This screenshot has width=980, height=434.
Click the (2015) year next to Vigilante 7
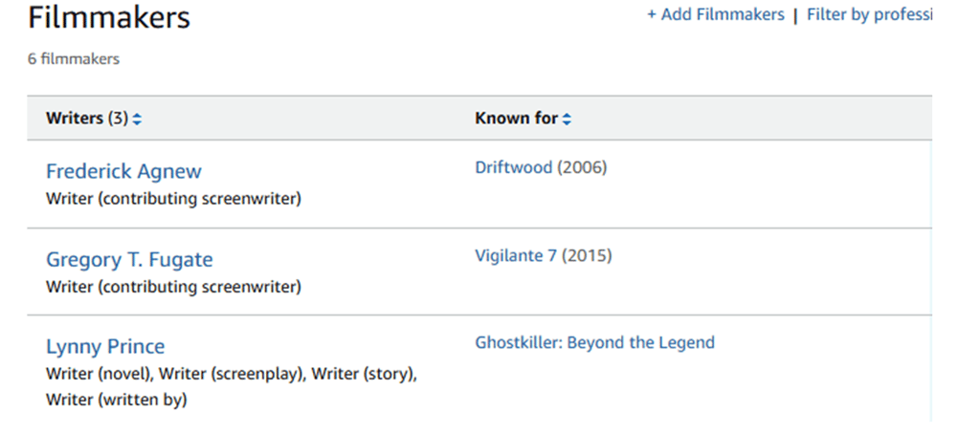click(587, 255)
